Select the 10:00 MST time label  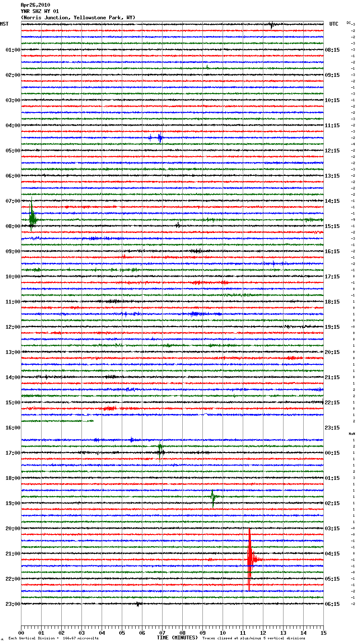pyautogui.click(x=13, y=277)
